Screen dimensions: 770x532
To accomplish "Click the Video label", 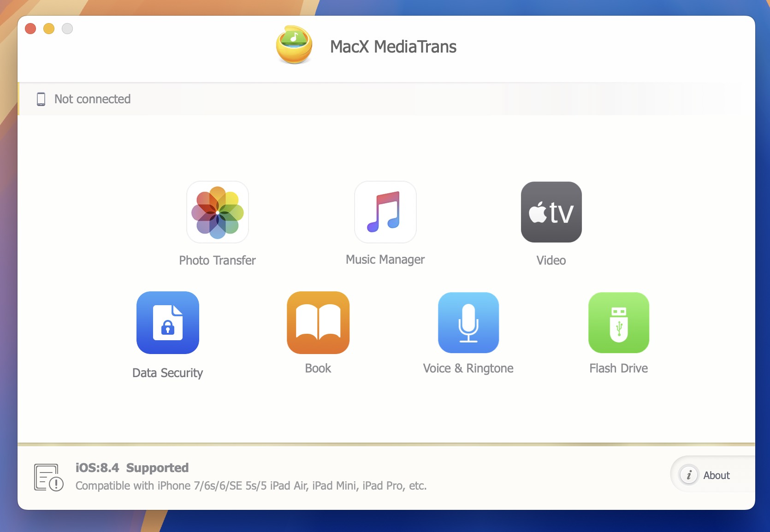I will click(x=551, y=260).
